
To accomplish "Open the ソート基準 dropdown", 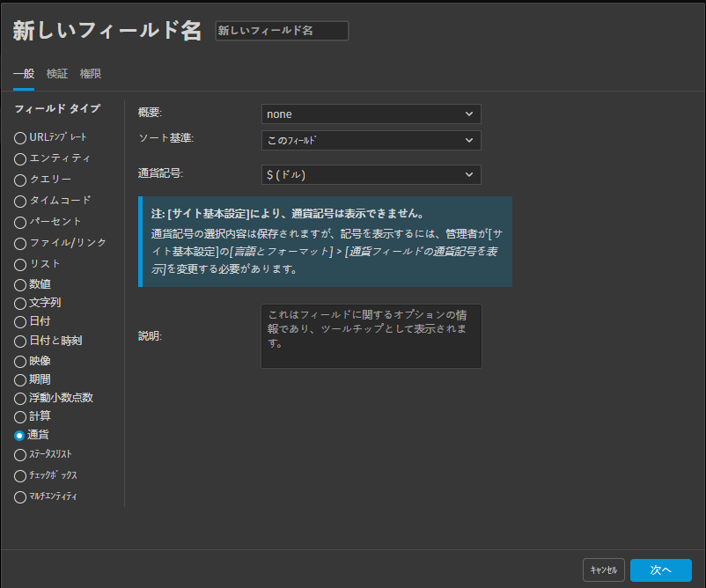I will (x=370, y=140).
